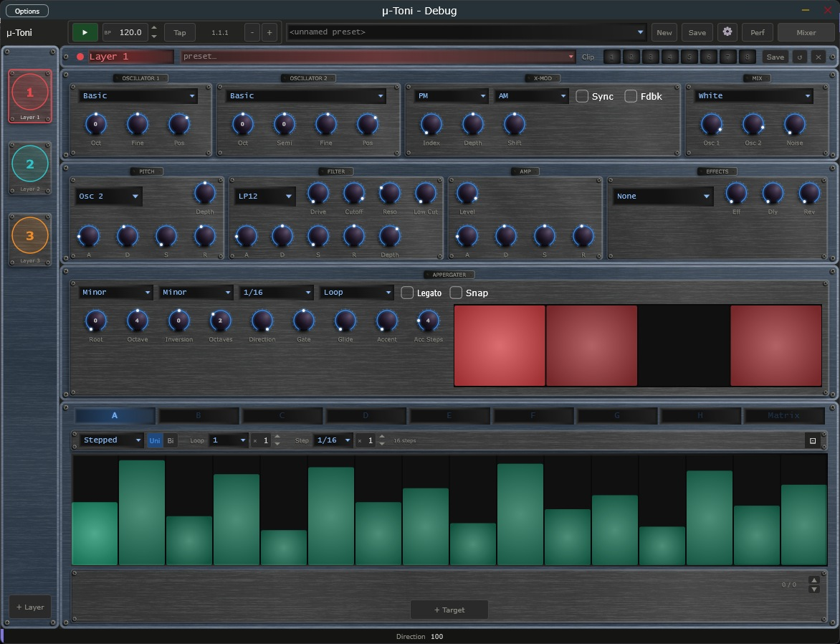Enable the Sync checkbox in X-MOD
This screenshot has width=840, height=644.
point(582,96)
